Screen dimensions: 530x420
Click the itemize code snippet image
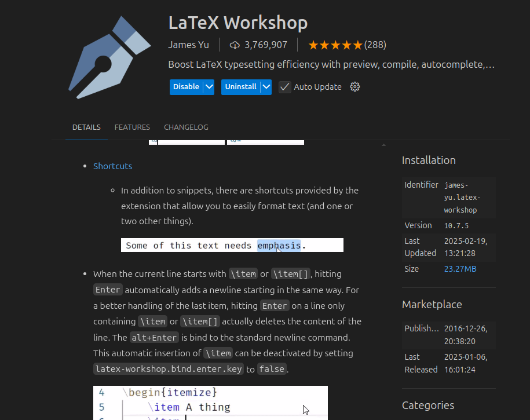click(210, 403)
